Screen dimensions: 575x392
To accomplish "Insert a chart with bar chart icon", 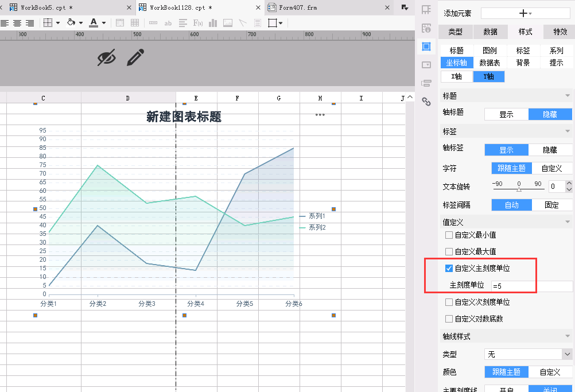I will (x=213, y=23).
